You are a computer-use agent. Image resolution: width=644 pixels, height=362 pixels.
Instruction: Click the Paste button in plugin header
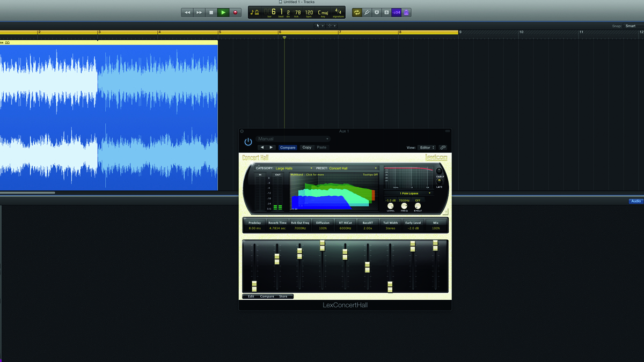point(321,147)
